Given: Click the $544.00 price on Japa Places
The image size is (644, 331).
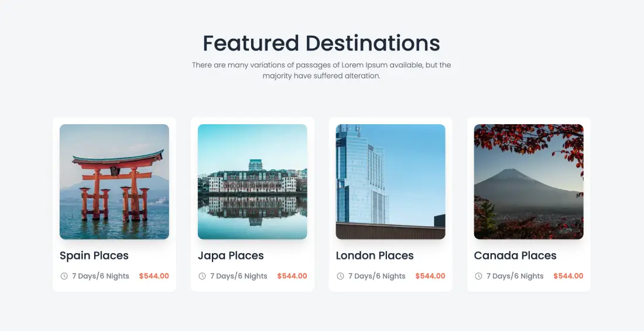Looking at the screenshot, I should 292,276.
